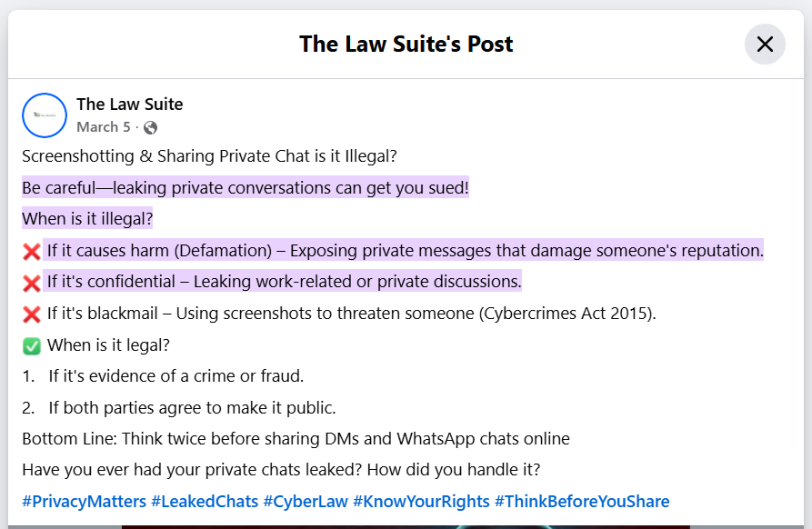
Task: Click the 'The Law Suite's Post' title
Action: click(406, 44)
